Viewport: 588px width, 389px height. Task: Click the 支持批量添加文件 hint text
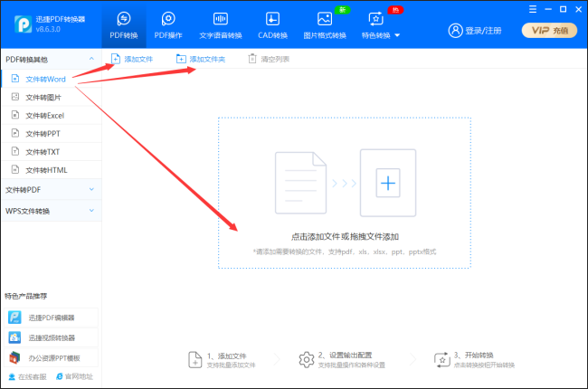pos(231,365)
